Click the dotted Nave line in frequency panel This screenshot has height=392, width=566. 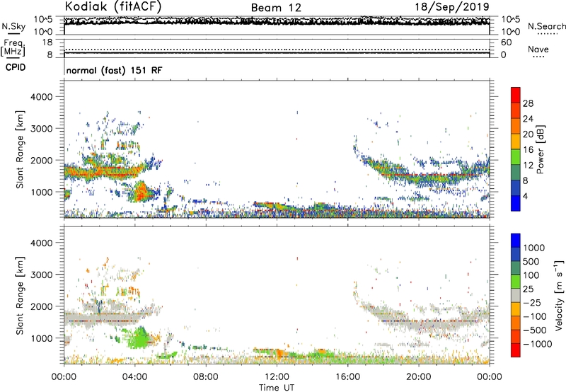(277, 50)
